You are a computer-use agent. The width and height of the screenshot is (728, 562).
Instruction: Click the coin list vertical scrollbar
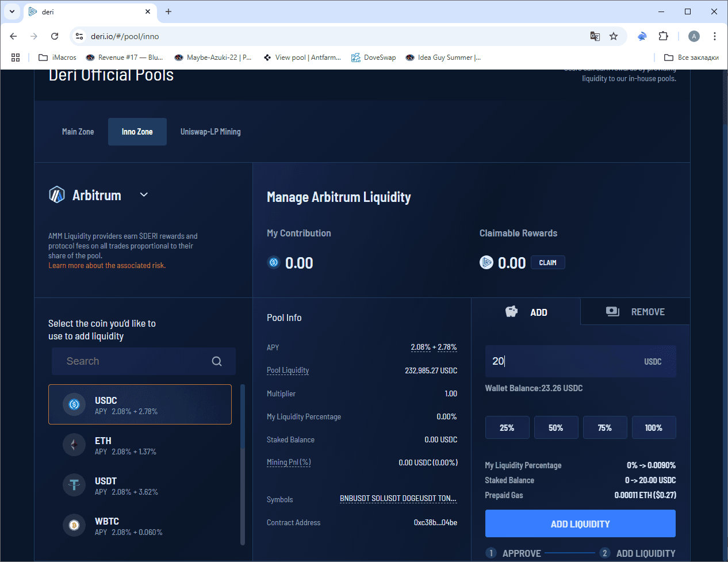pos(243,465)
